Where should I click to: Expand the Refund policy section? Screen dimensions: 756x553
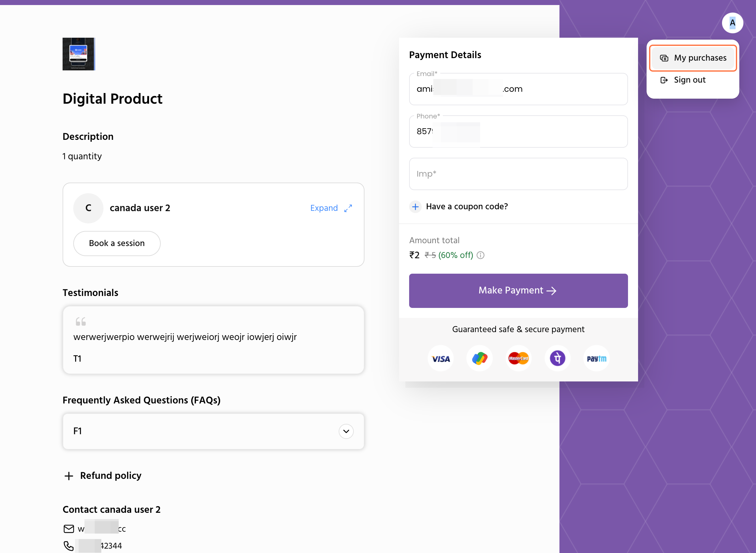click(69, 476)
